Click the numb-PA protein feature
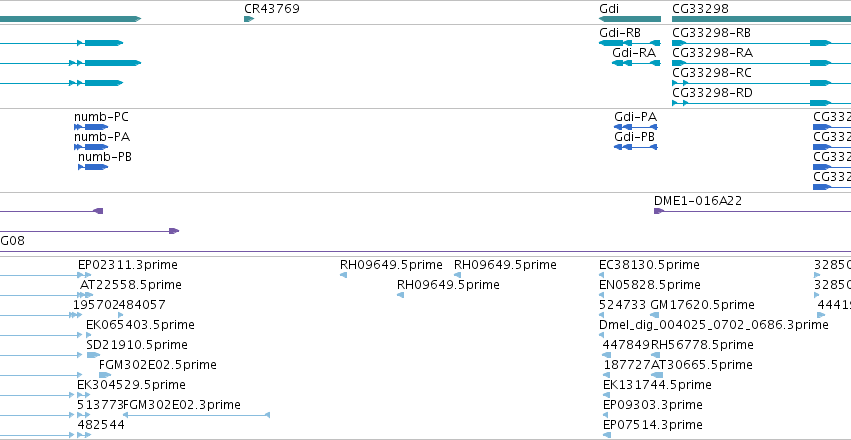The image size is (851, 440). pos(91,147)
